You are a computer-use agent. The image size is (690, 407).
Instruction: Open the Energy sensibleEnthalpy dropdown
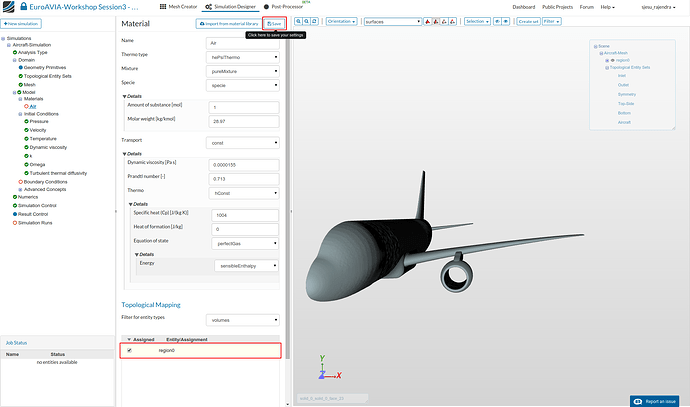click(x=246, y=266)
